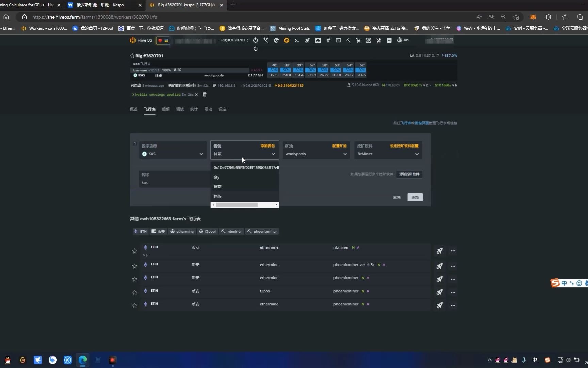Click the Hive OS logo

point(141,40)
